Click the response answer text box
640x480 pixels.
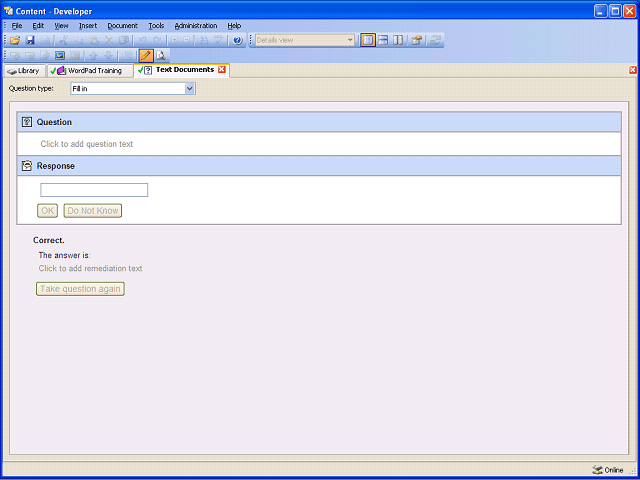(x=94, y=190)
